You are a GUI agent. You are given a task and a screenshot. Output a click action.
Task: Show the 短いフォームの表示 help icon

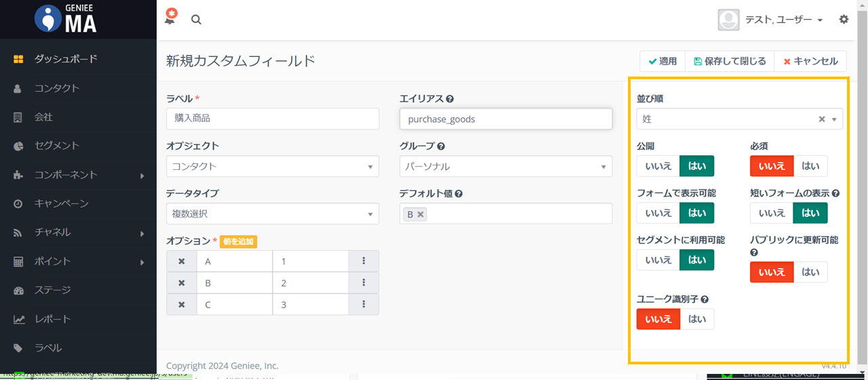[835, 193]
